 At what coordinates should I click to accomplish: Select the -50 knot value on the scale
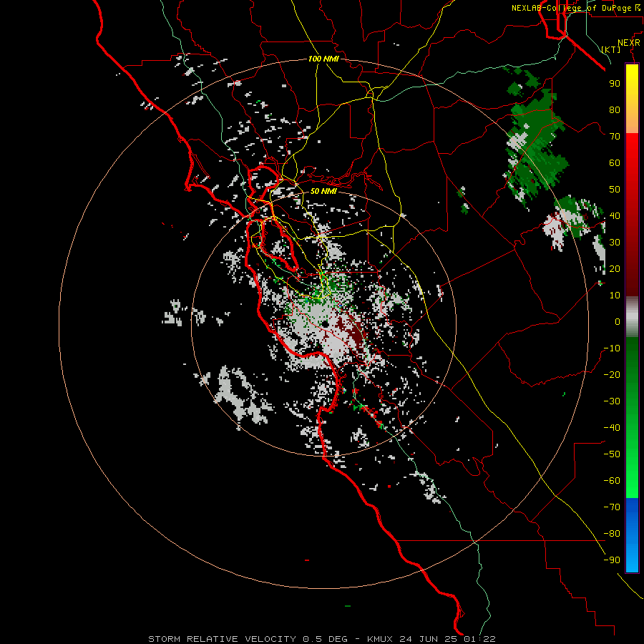point(612,454)
